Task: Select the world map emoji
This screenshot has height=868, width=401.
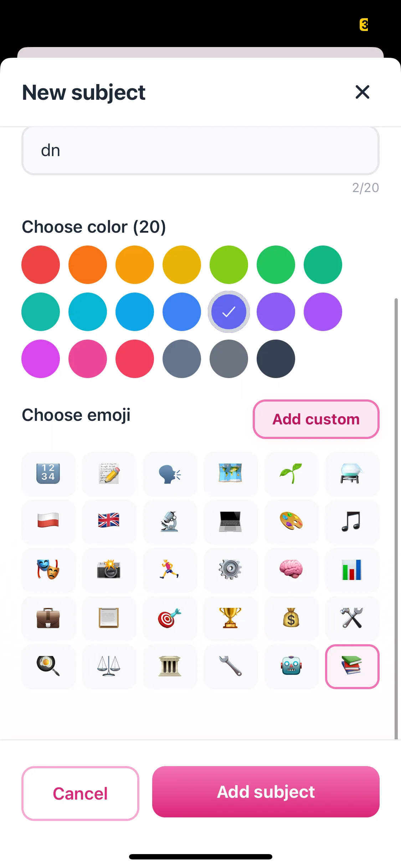Action: click(x=230, y=474)
